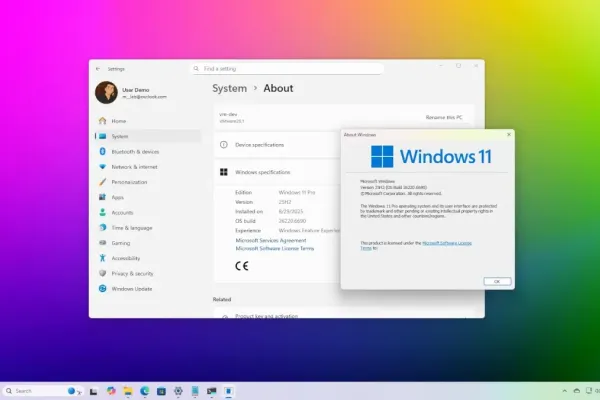This screenshot has height=400, width=600.
Task: Click the Windows 11 logo in About Windows
Action: pos(431,157)
